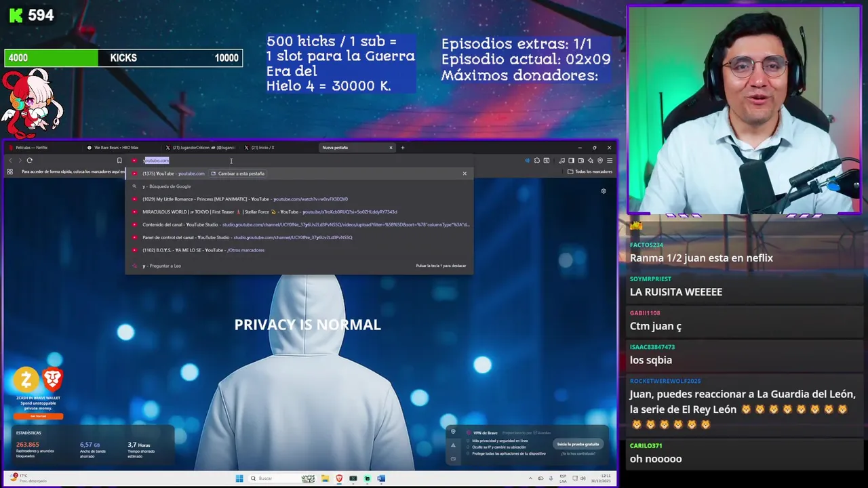The image size is (868, 488).
Task: Open the weather widget showing 17°C
Action: 27,479
